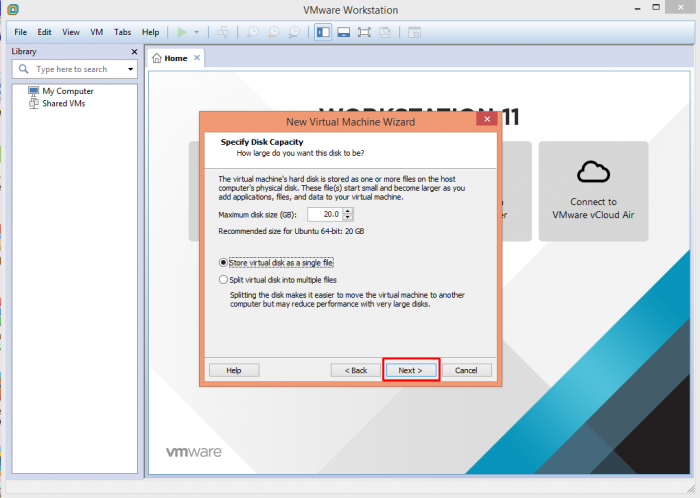Minimize the VMware Workstation window

pyautogui.click(x=638, y=8)
